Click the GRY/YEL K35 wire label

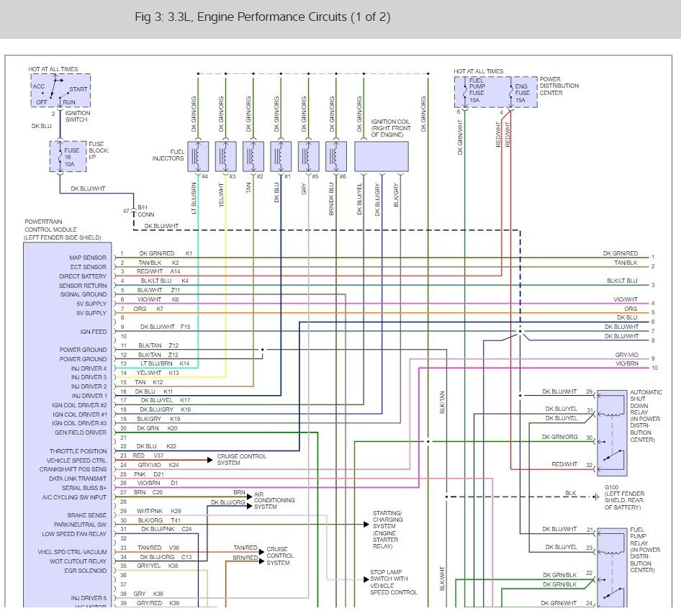pyautogui.click(x=157, y=566)
